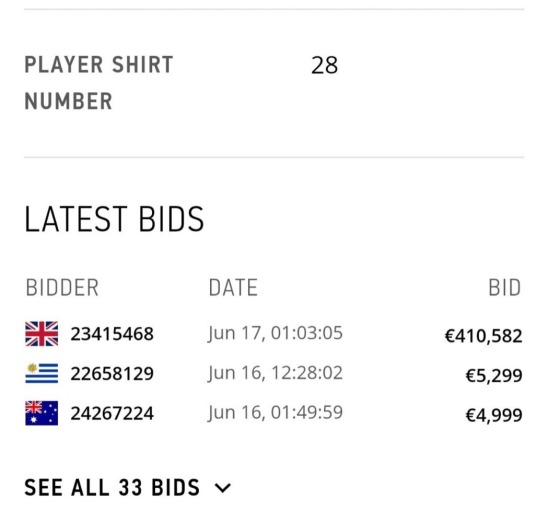The height and width of the screenshot is (512, 540).
Task: Click the Jun 17, 01:03:05 timestamp
Action: [275, 333]
